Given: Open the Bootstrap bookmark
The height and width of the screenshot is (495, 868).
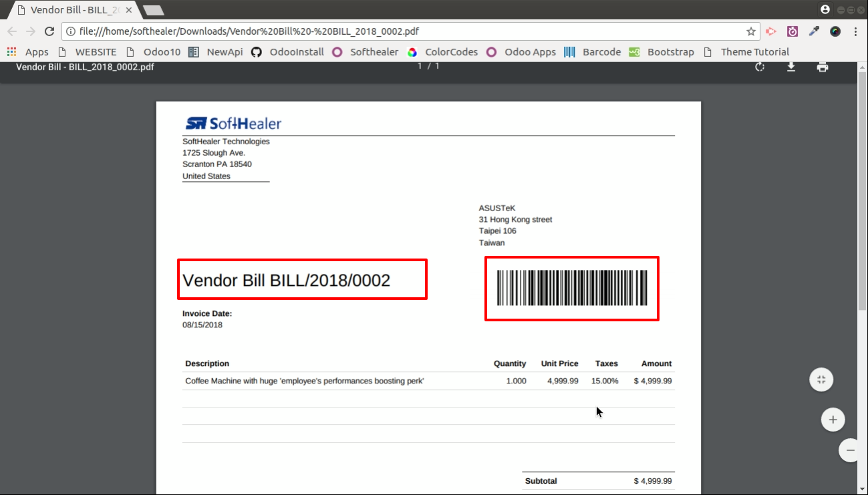Looking at the screenshot, I should (662, 52).
